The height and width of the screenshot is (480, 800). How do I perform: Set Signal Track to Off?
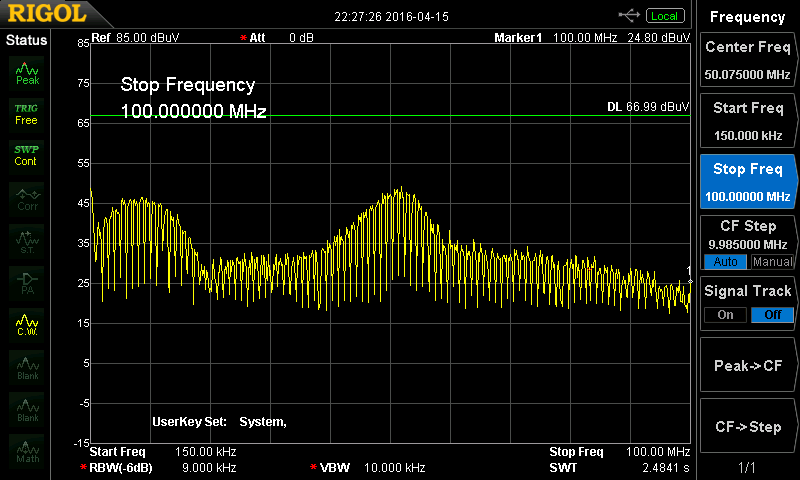pyautogui.click(x=772, y=315)
